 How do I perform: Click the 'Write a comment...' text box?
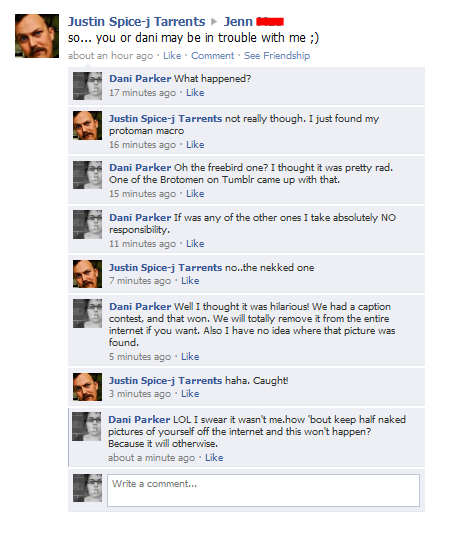pyautogui.click(x=263, y=490)
